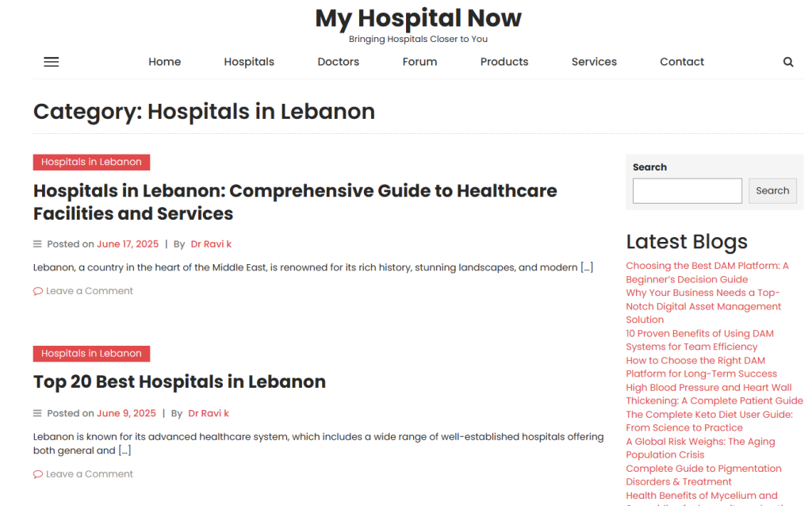Open Services from the navigation bar
This screenshot has height=506, width=812.
[x=594, y=62]
